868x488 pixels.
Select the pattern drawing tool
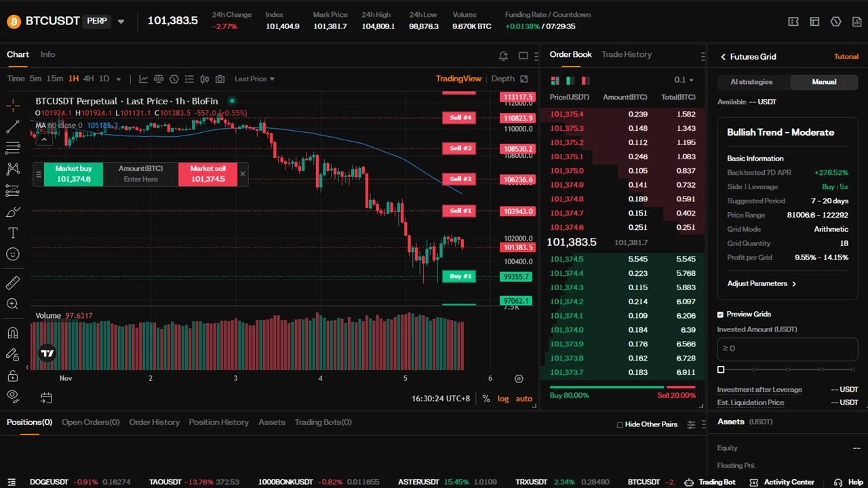pyautogui.click(x=12, y=169)
